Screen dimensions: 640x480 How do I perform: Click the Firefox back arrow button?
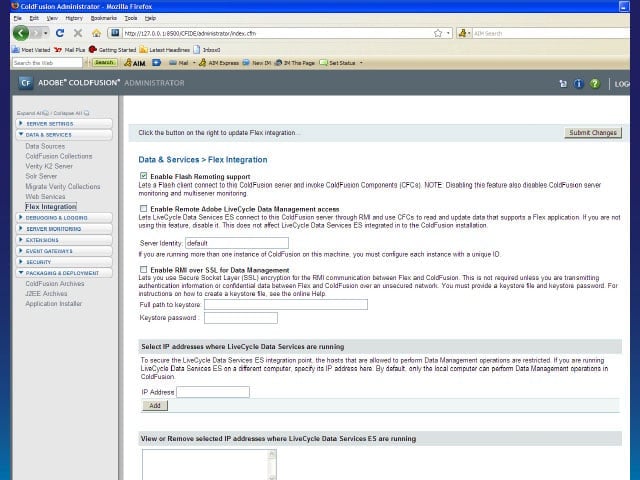pyautogui.click(x=21, y=33)
